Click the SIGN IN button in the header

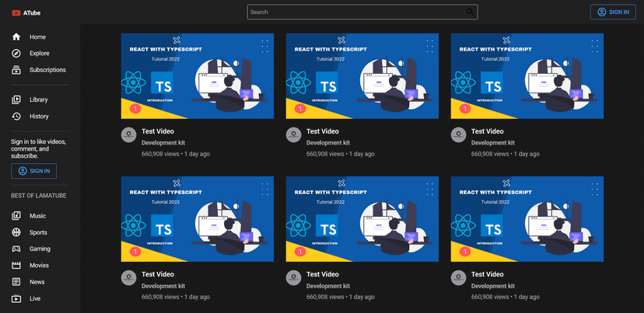613,12
